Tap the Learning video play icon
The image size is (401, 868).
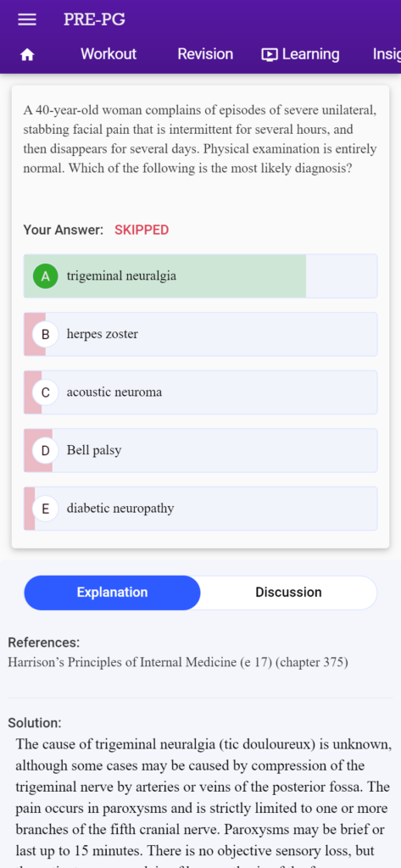(x=270, y=54)
